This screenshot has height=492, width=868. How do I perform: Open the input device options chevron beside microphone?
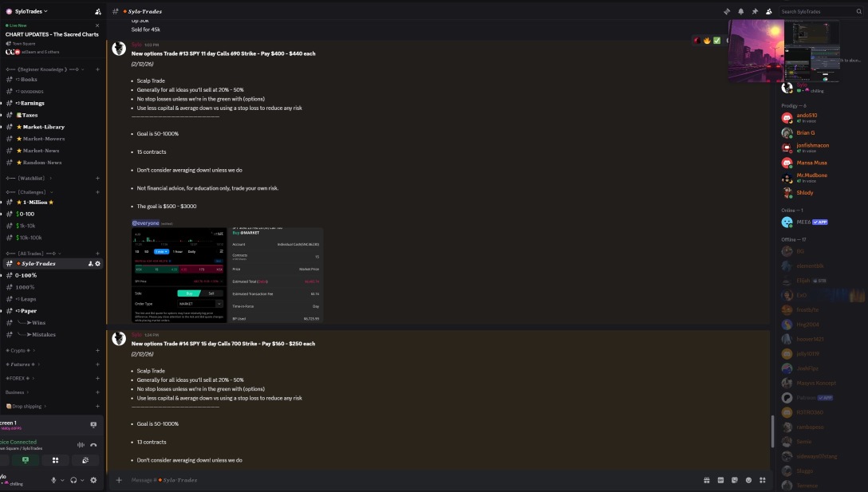(62, 480)
